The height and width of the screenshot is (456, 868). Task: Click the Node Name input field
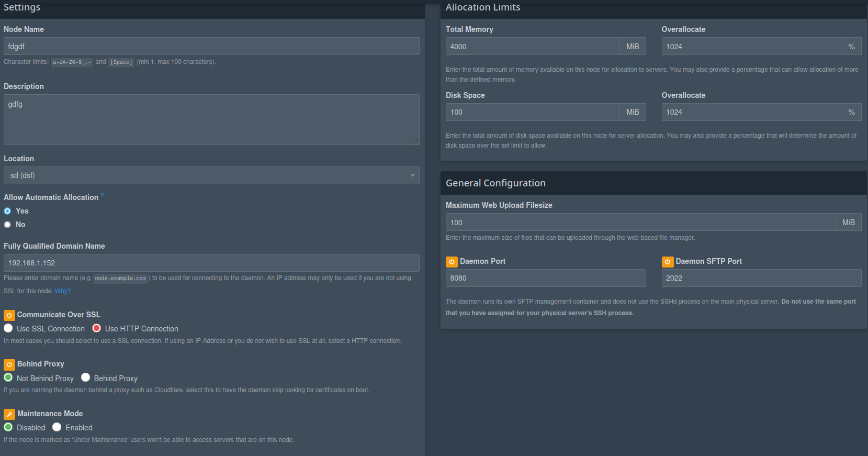click(211, 46)
